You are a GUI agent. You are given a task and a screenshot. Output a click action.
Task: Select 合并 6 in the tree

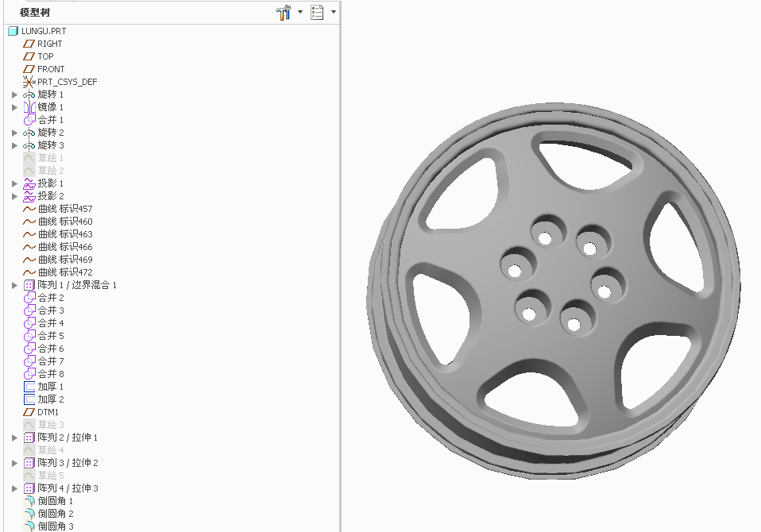[51, 349]
